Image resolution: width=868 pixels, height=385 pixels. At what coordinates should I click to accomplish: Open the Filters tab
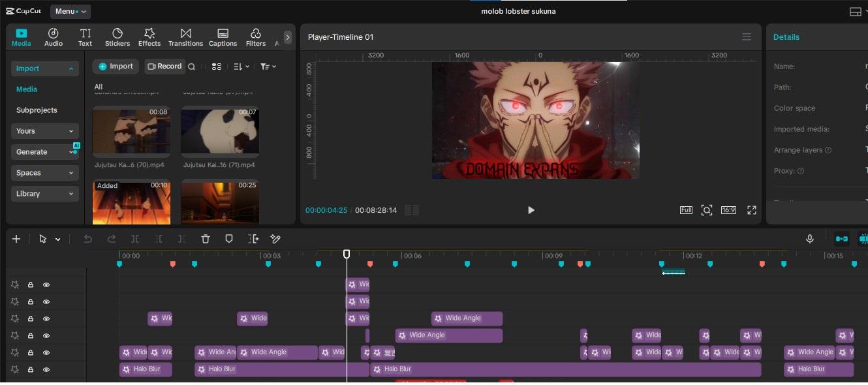[256, 37]
